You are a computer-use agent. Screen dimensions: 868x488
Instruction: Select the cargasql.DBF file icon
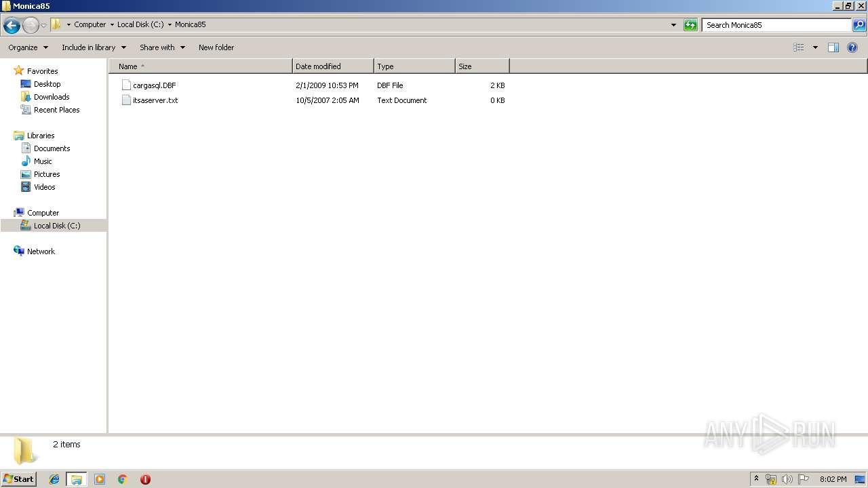coord(126,85)
